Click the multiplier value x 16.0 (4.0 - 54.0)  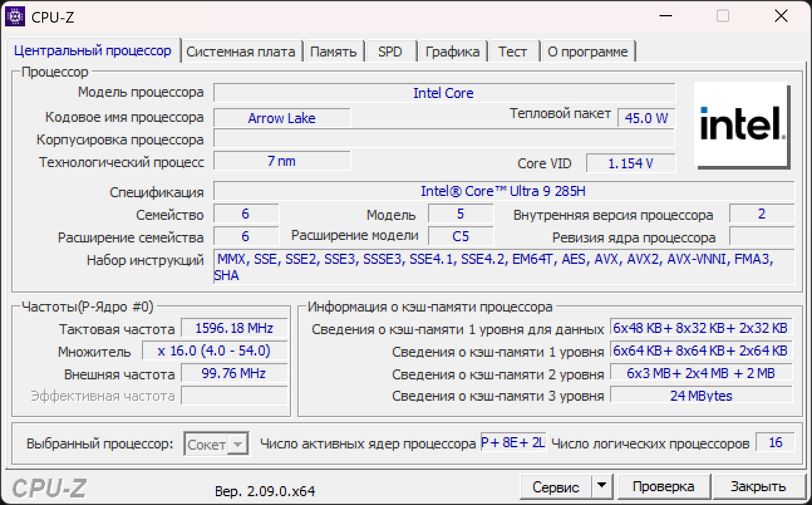tap(215, 350)
